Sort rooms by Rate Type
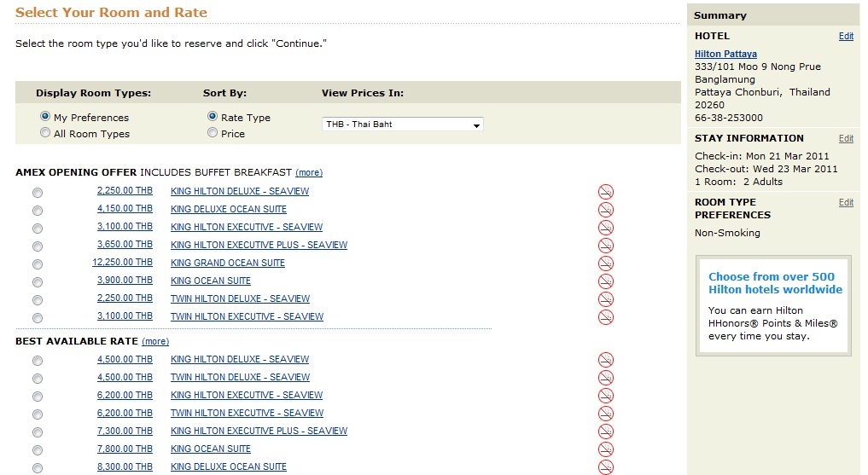Viewport: 868px width, 475px height. pyautogui.click(x=213, y=117)
